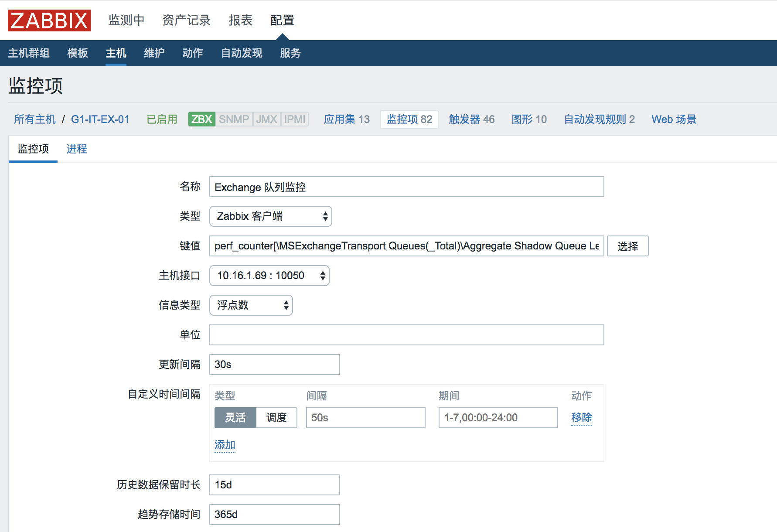Focus the 名称 input field

click(407, 187)
